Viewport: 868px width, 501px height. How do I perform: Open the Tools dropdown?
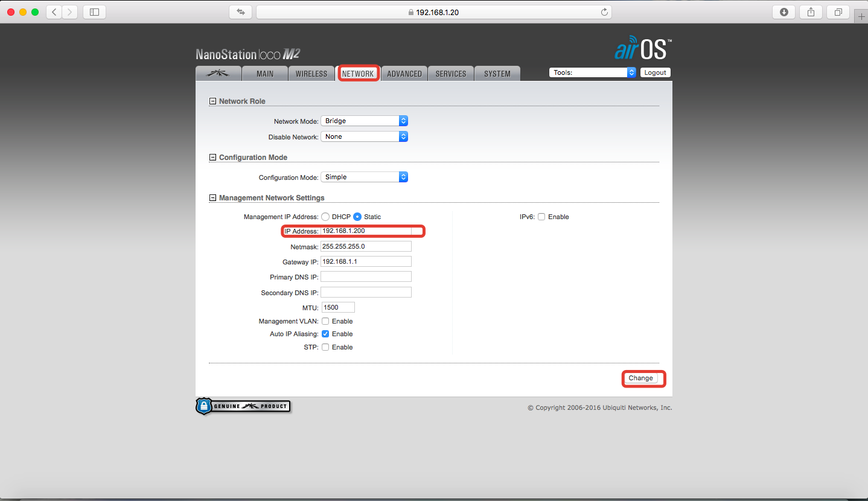(592, 72)
